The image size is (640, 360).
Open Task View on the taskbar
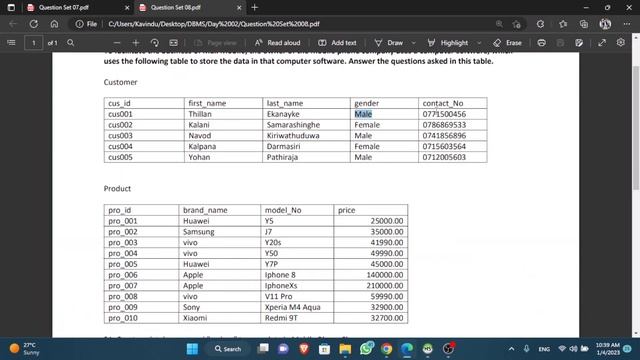coord(264,349)
